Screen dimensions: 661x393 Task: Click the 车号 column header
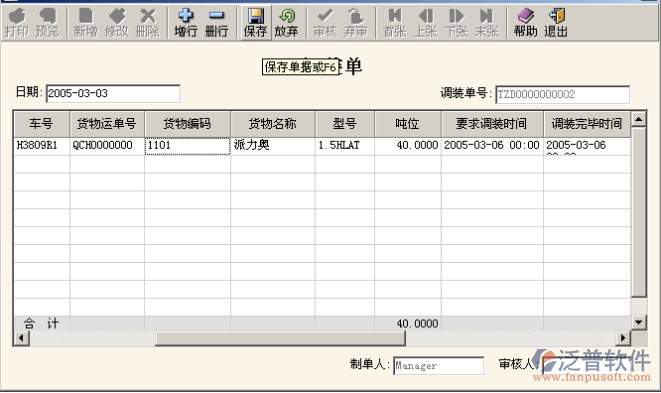[41, 124]
